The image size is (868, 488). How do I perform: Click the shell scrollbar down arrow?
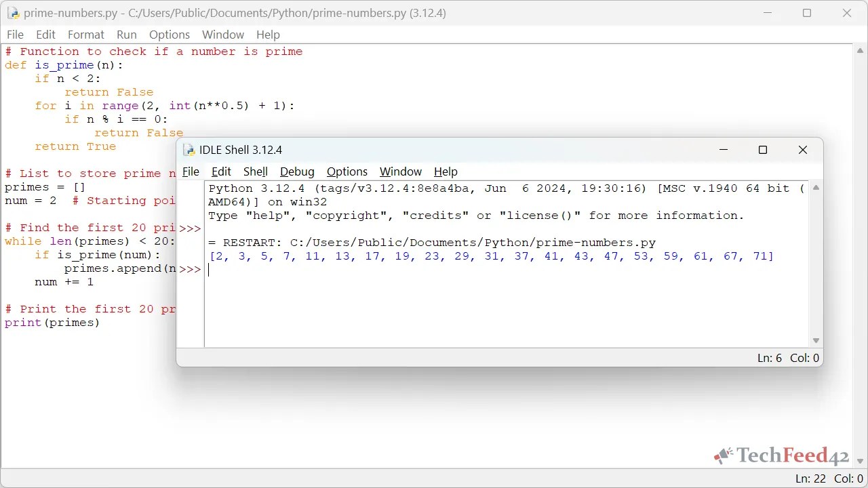pyautogui.click(x=816, y=341)
